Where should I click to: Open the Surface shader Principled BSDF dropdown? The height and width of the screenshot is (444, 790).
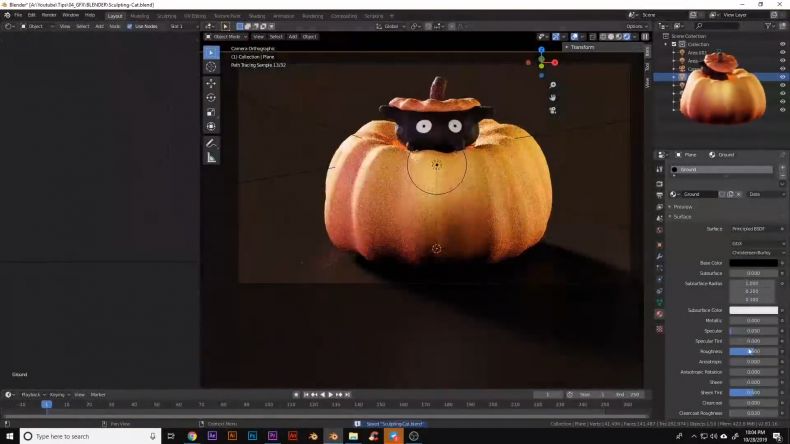click(756, 229)
